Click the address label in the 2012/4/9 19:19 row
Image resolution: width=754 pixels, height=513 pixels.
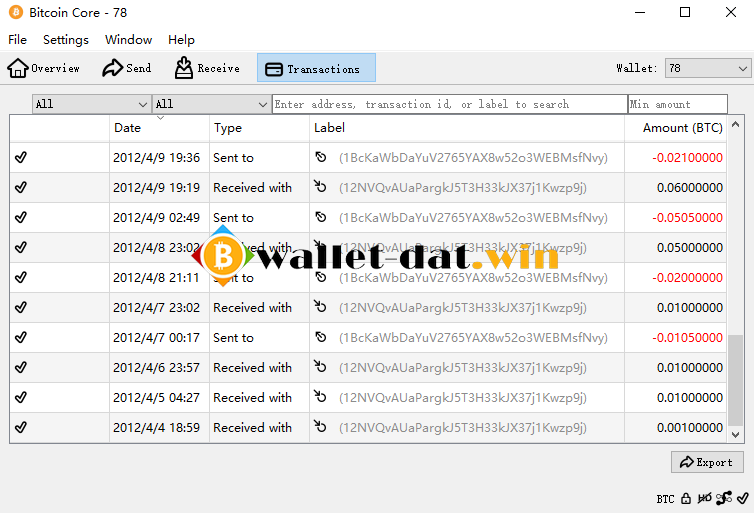pos(463,188)
